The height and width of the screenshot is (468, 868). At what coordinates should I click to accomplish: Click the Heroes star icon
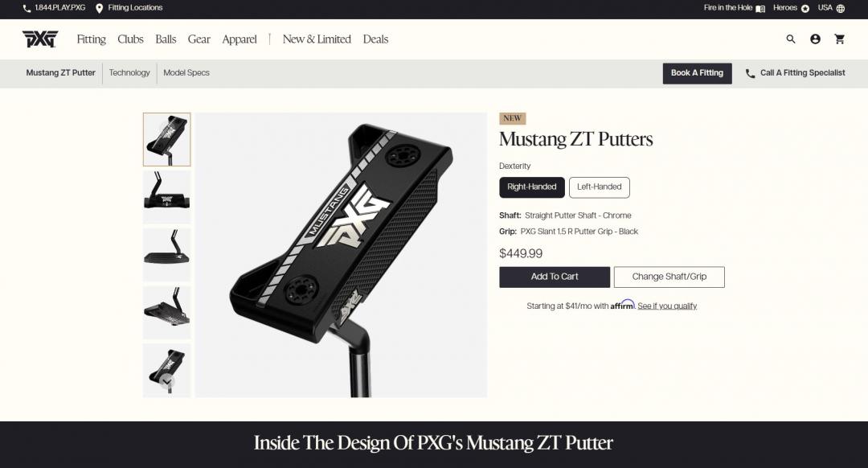(x=805, y=8)
